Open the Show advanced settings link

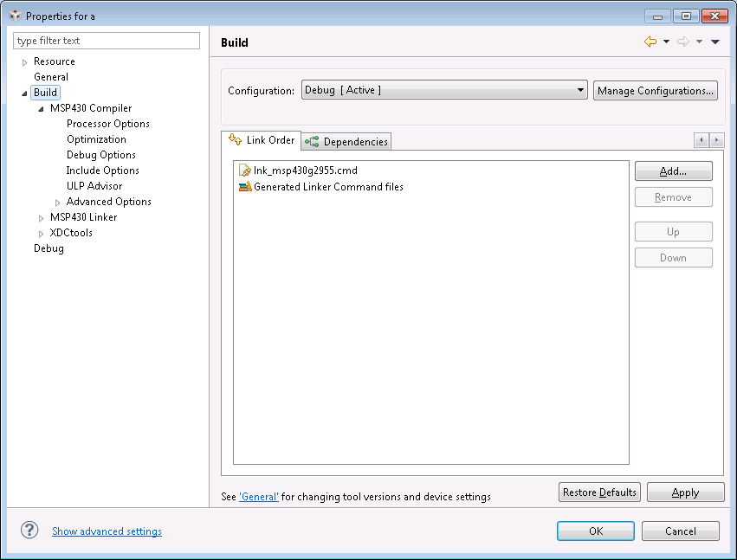coord(107,531)
